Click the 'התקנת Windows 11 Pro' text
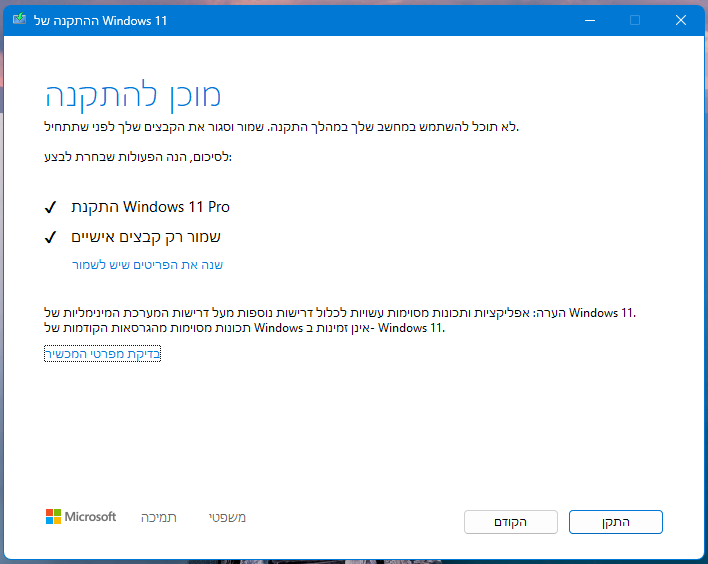This screenshot has height=564, width=708. (x=150, y=207)
